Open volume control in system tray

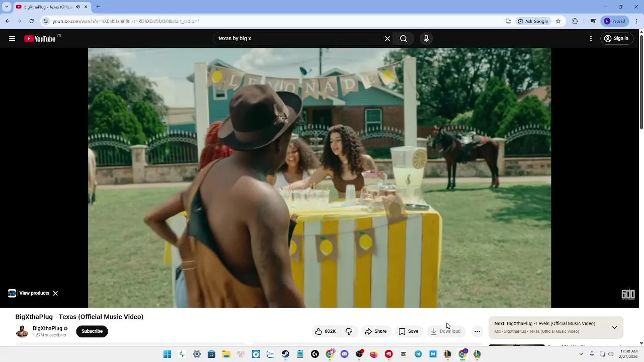(x=611, y=354)
